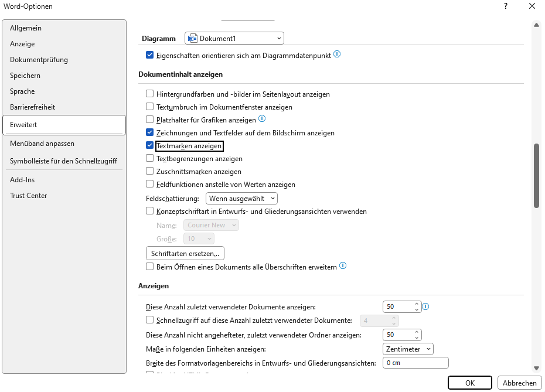Click info icon beside Eigenschaften Diagrammdatenpunkt
Image resolution: width=545 pixels, height=392 pixels.
(x=337, y=54)
